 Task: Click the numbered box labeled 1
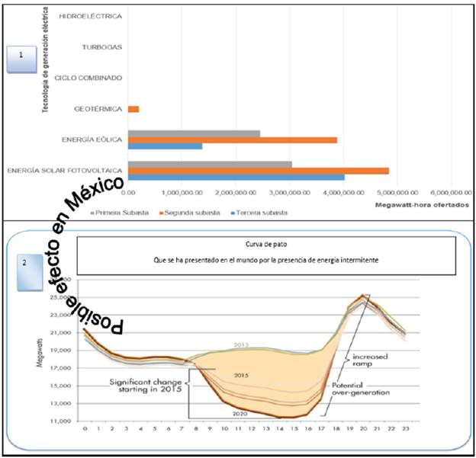(22, 59)
